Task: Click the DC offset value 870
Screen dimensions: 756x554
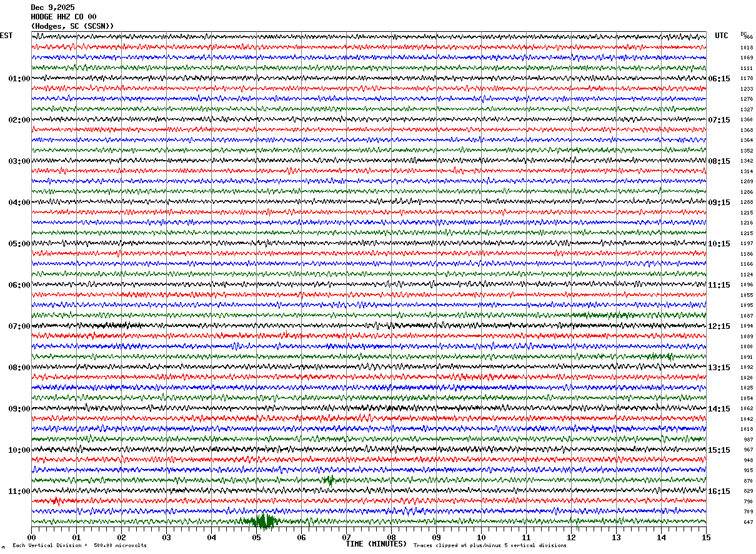Action: coord(749,481)
